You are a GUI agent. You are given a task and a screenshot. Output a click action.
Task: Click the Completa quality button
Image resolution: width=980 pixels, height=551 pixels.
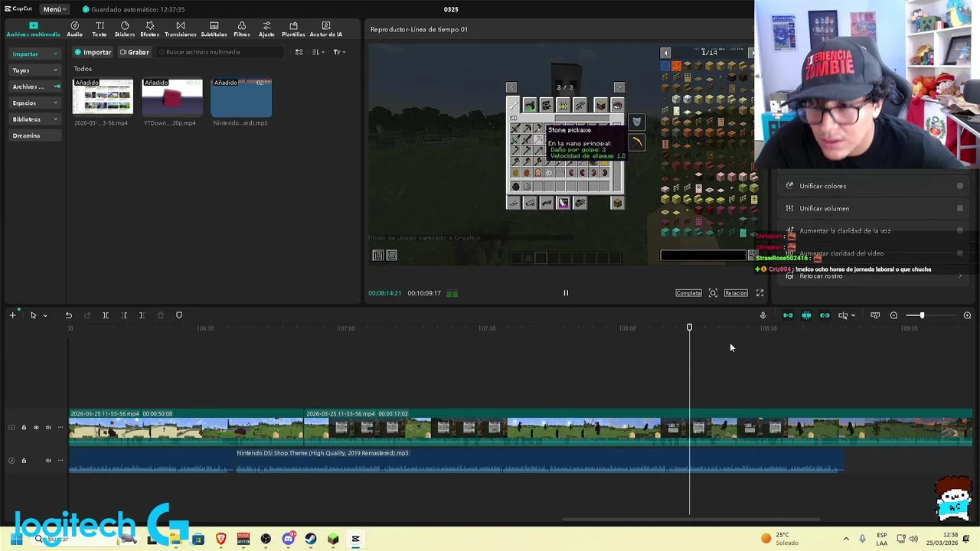click(x=688, y=293)
